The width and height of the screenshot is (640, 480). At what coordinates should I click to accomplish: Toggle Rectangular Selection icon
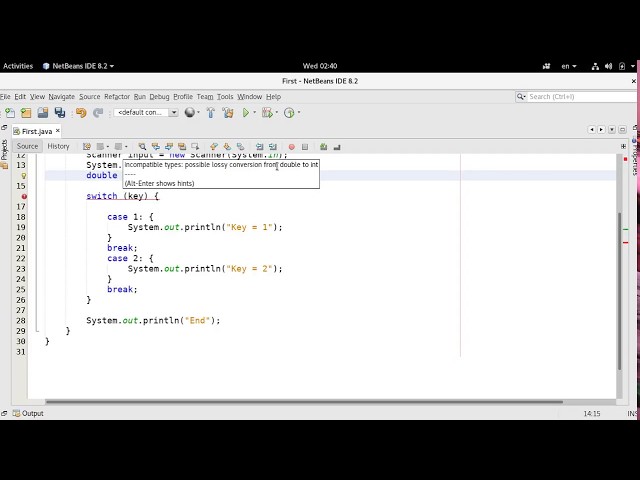click(x=195, y=147)
